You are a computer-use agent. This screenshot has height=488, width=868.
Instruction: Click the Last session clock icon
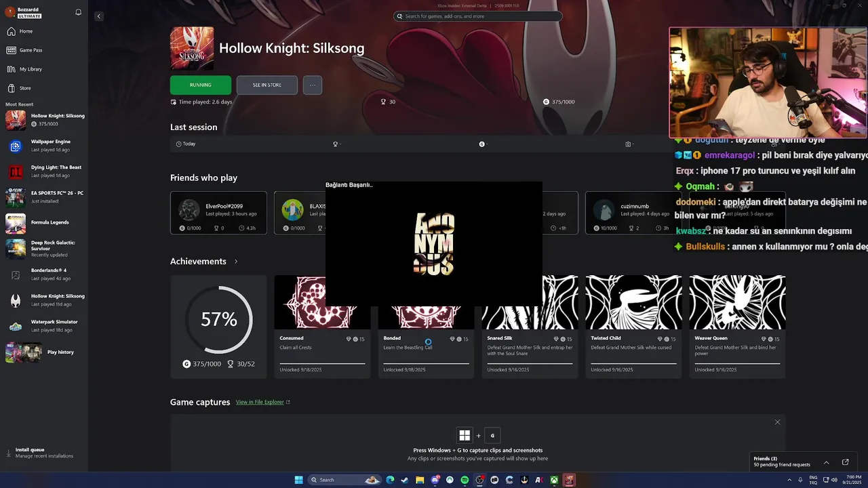179,144
